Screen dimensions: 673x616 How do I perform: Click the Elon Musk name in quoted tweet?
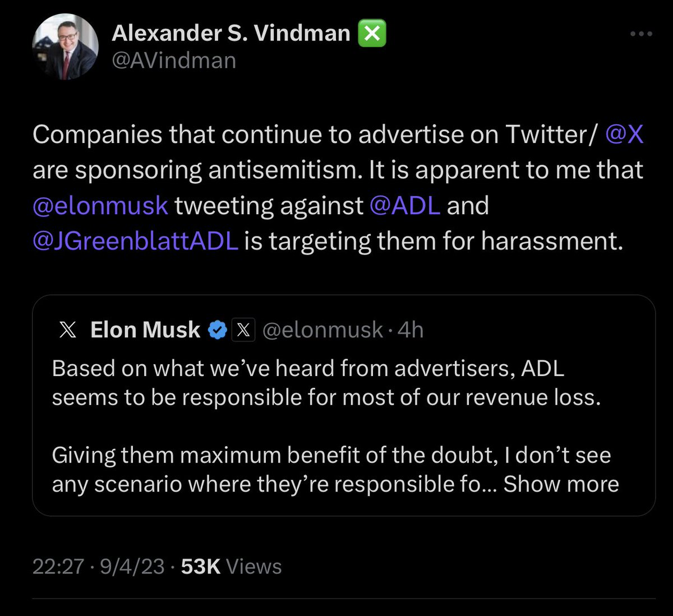(x=145, y=330)
